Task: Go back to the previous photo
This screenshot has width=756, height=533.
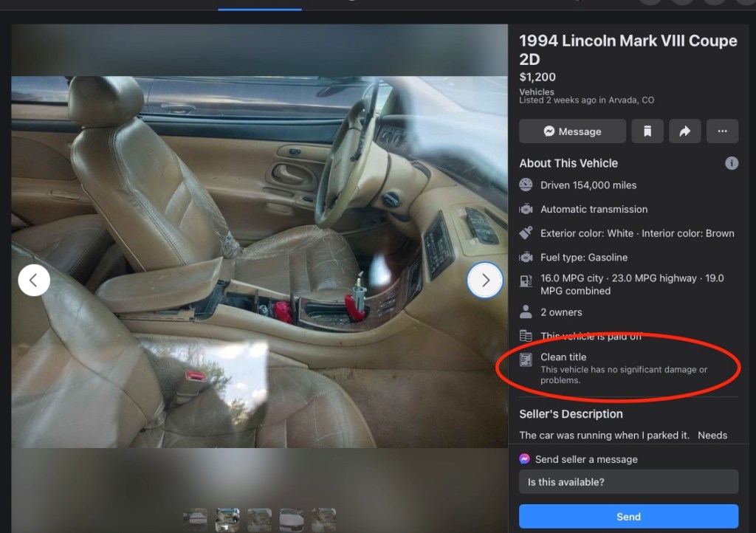Action: (34, 280)
